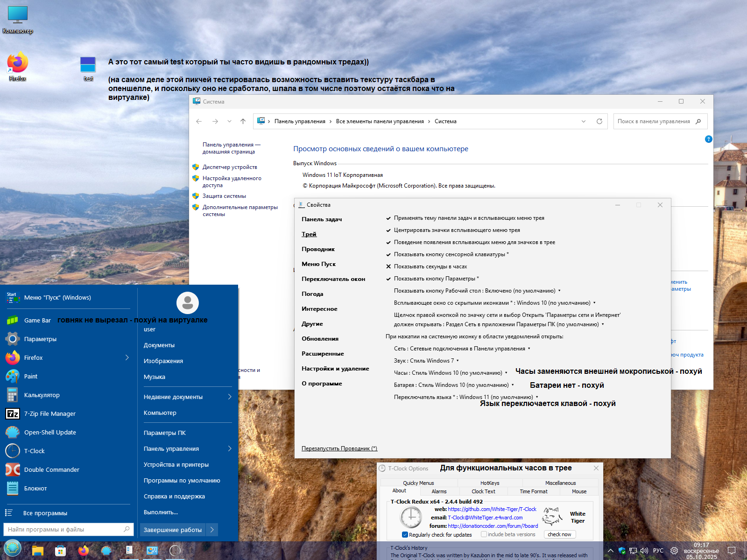Open the T-Clock GitHub web link
The width and height of the screenshot is (747, 560).
coord(492,509)
